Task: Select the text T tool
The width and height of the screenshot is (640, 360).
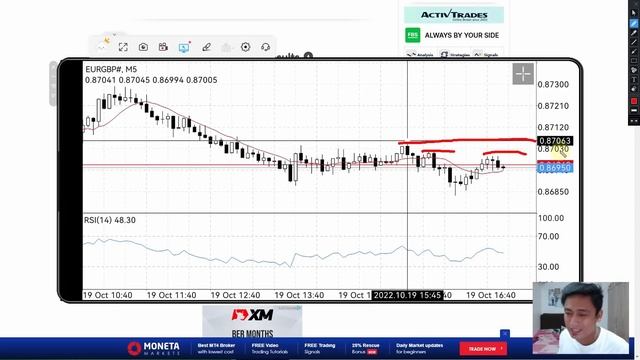Action: pyautogui.click(x=634, y=80)
